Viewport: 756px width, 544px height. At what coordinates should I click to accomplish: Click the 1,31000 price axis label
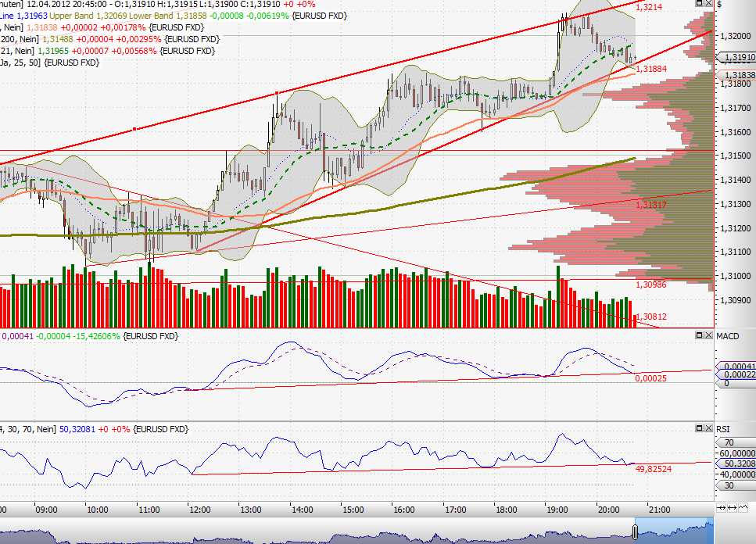tap(735, 276)
